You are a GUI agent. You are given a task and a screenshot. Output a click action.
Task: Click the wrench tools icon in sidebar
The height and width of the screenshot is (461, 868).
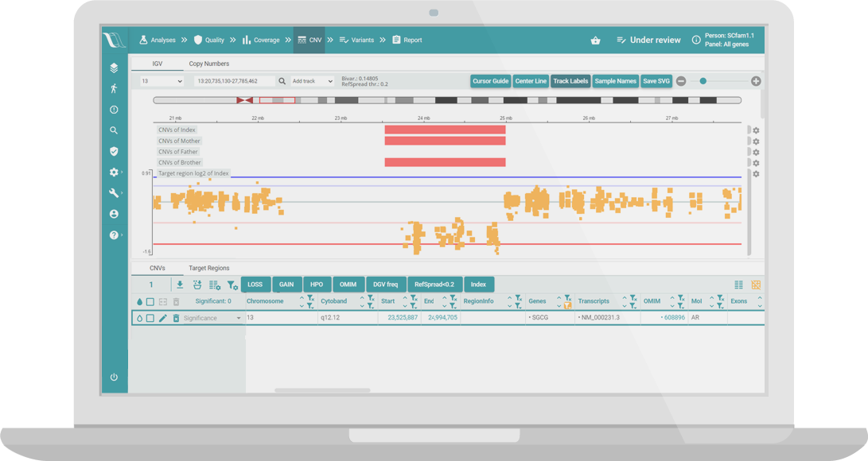(114, 193)
